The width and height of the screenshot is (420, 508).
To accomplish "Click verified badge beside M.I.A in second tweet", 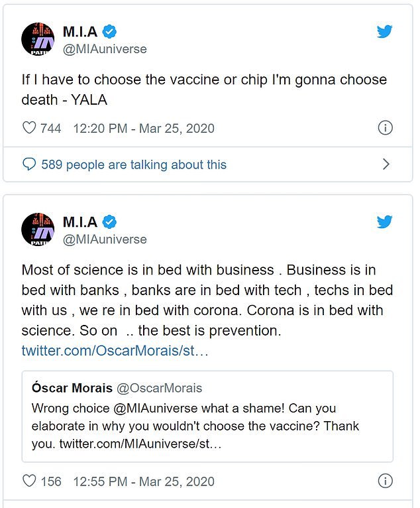I will [109, 222].
